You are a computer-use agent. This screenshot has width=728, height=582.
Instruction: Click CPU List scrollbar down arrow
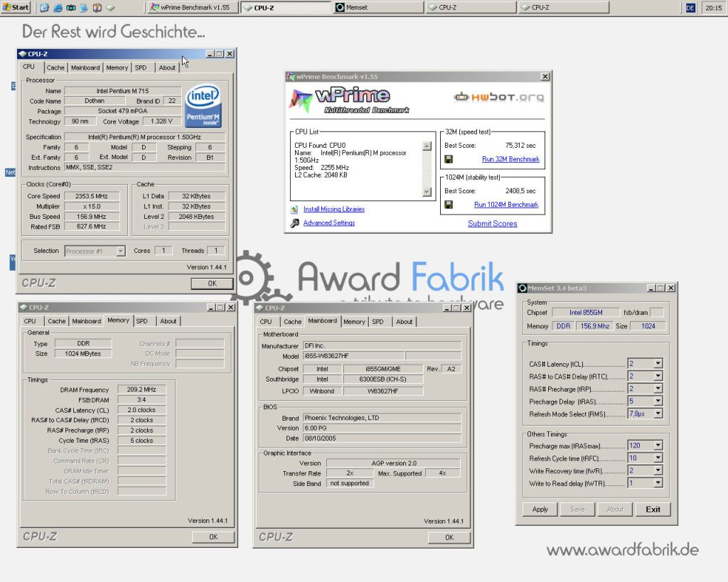tap(427, 192)
